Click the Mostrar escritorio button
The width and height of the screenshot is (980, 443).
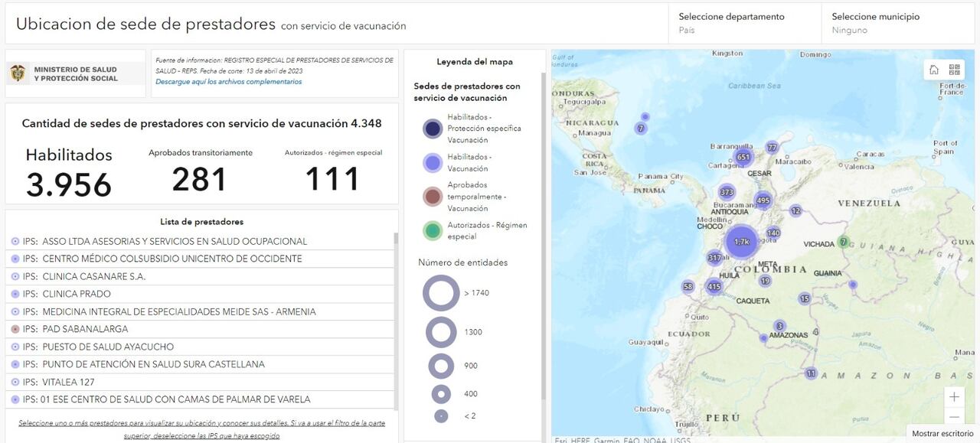pos(942,433)
